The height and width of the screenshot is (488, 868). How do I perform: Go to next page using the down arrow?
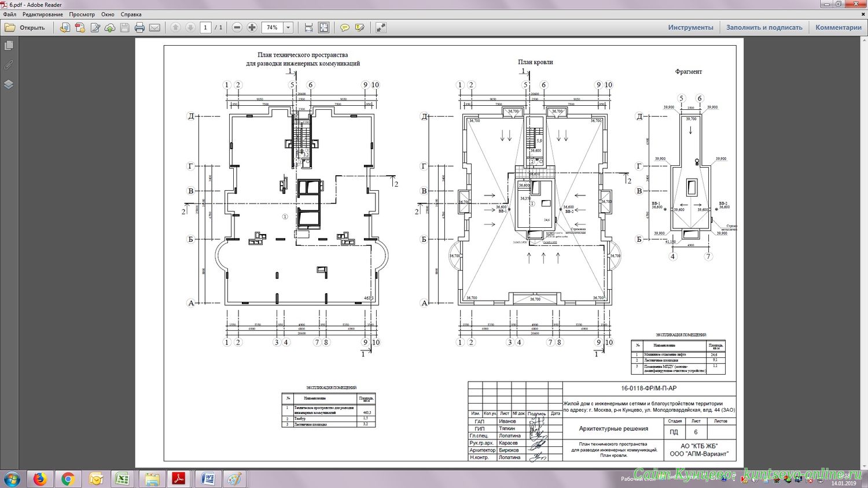coord(190,27)
